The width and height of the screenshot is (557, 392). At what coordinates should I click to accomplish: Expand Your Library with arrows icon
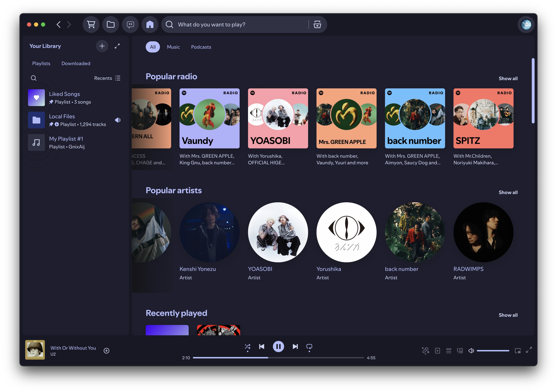117,46
